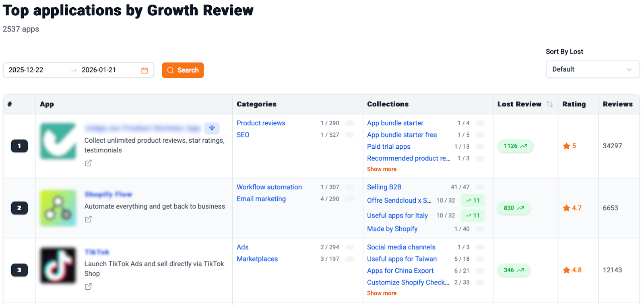Click the Lost Review sort arrows icon
Screen dimensions: 644x305
tap(549, 104)
